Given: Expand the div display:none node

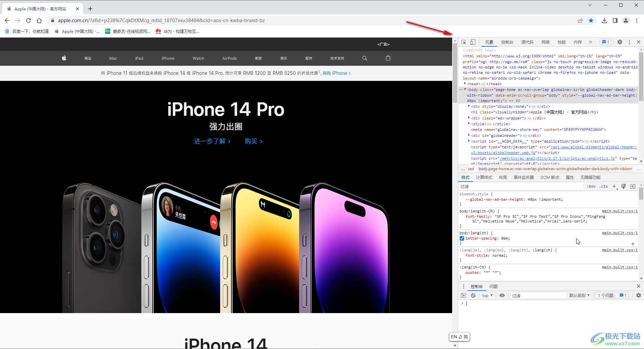Looking at the screenshot, I should [469, 106].
